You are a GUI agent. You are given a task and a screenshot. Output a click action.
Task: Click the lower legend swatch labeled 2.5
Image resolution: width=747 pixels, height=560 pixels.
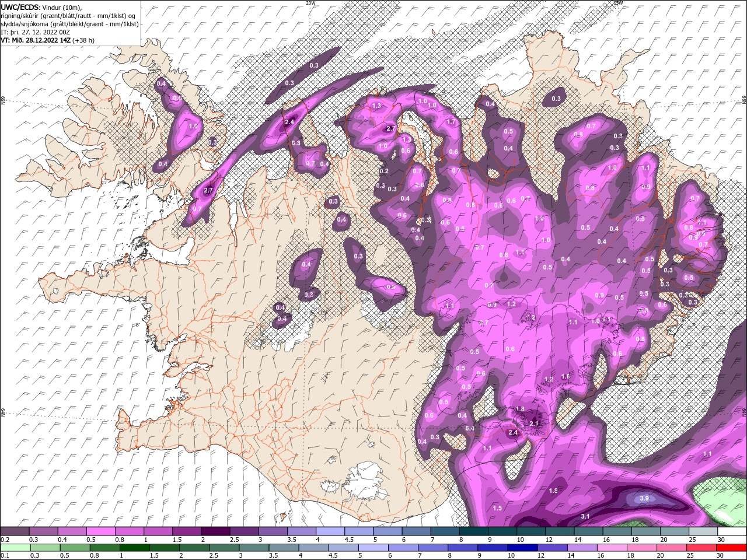[224, 548]
